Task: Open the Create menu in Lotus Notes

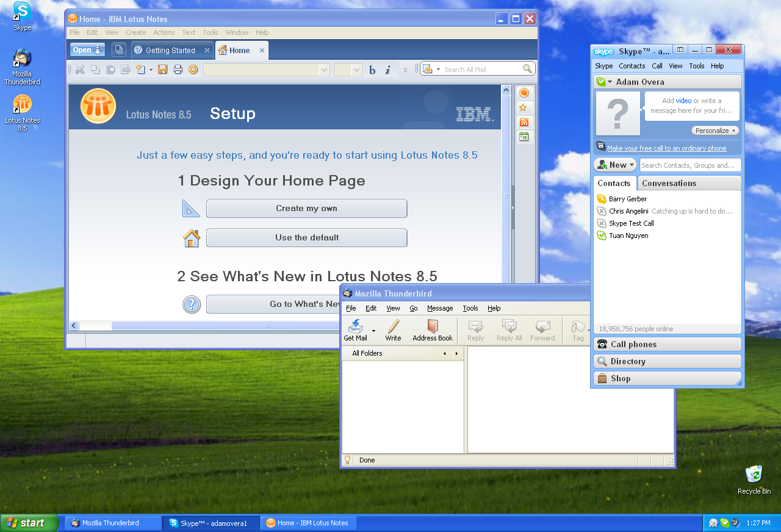Action: 136,32
